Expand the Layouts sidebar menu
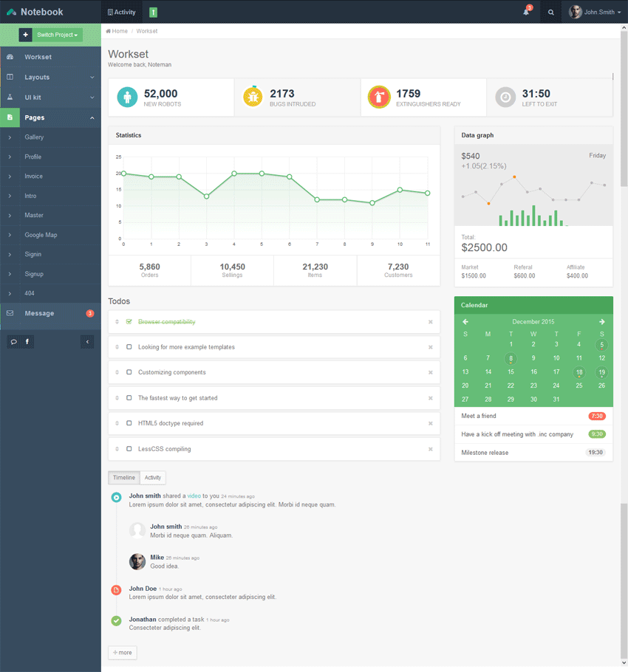Viewport: 628px width, 672px height. [50, 77]
